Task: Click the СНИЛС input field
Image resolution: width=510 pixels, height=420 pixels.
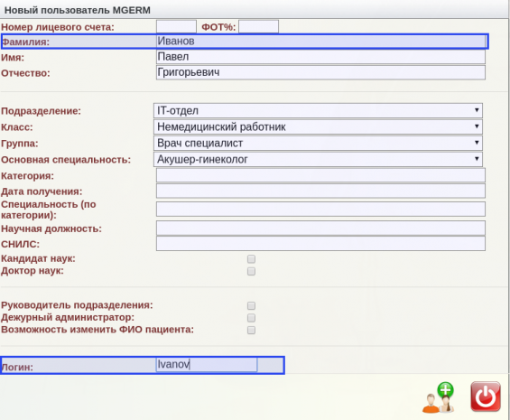Action: [x=320, y=244]
